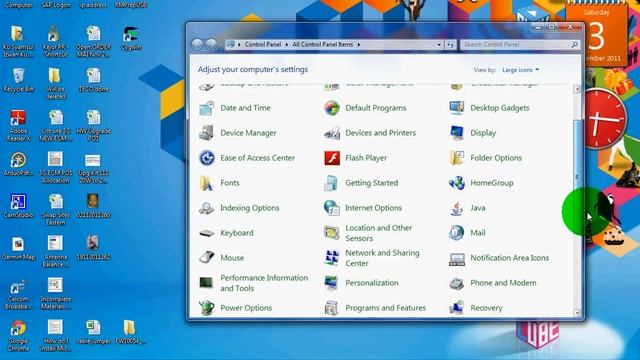Open Recovery icon
Viewport: 640px width, 360px height.
pyautogui.click(x=457, y=308)
